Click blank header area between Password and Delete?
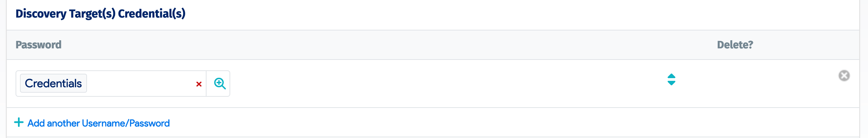The height and width of the screenshot is (138, 868). coord(372,45)
